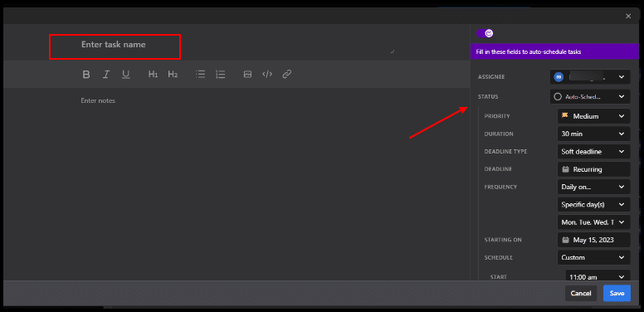Screen dimensions: 644x312
Task: Change Soft deadline type dropdown
Action: coord(593,152)
